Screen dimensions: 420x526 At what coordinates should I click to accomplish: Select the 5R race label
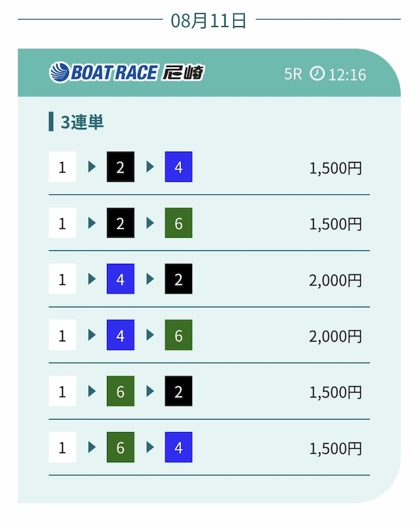293,74
